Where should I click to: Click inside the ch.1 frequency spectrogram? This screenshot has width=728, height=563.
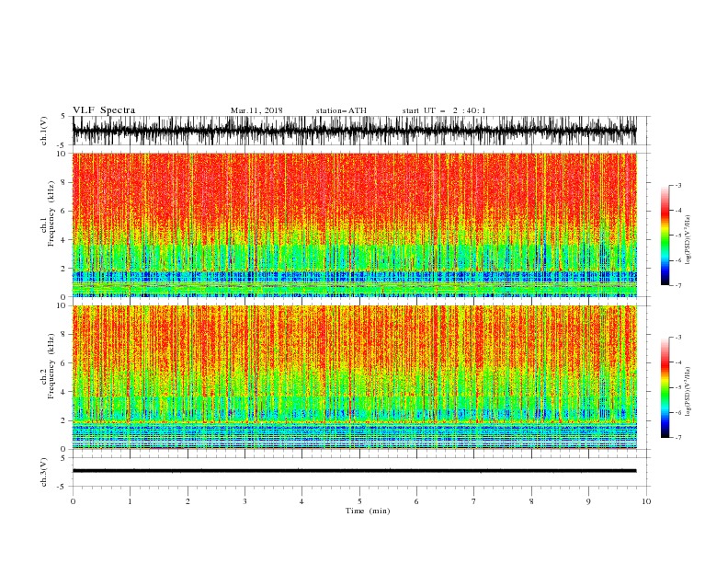coord(354,224)
